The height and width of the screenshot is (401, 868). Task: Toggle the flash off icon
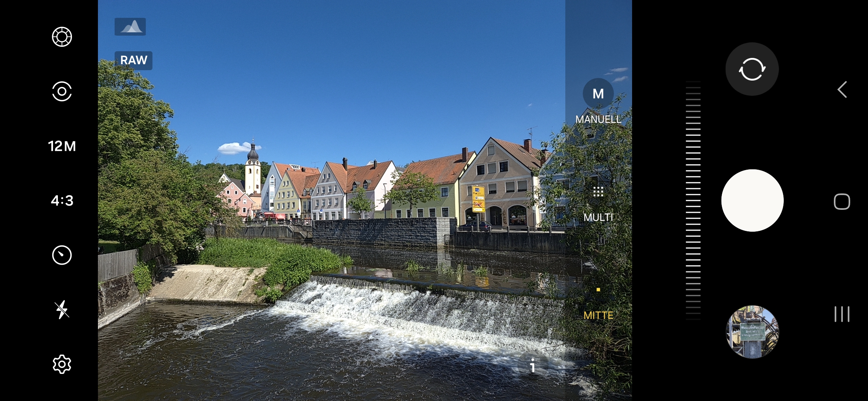point(62,310)
